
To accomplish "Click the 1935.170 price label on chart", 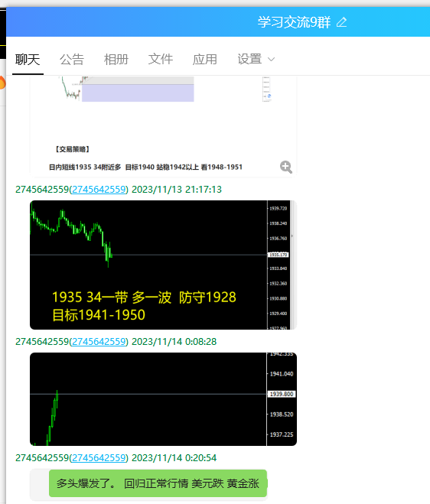I will click(x=279, y=255).
